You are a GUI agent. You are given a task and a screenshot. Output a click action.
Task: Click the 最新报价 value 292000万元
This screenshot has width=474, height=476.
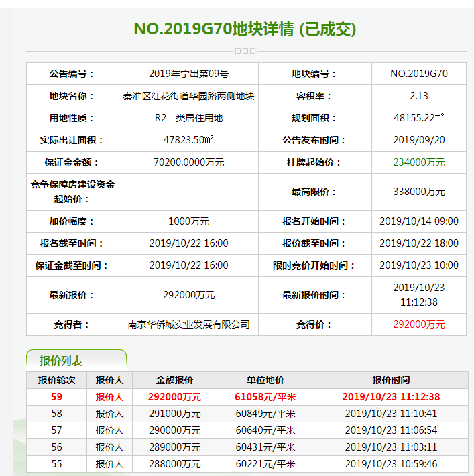[188, 295]
